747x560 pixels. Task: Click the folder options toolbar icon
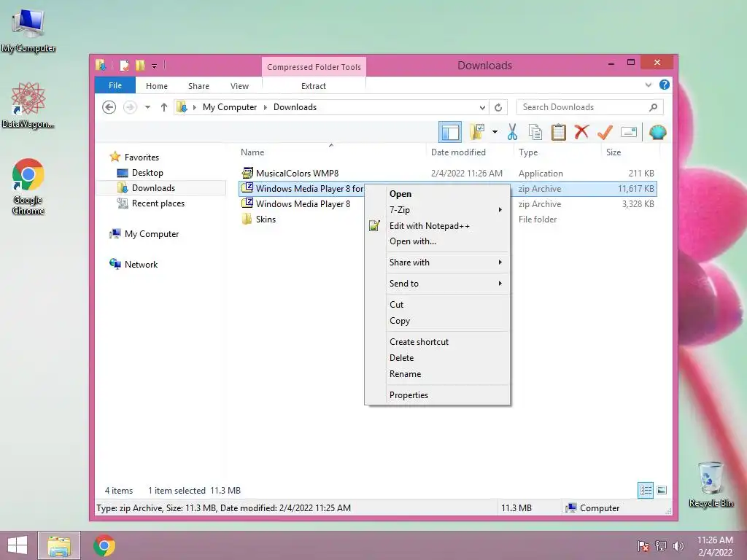pos(477,132)
